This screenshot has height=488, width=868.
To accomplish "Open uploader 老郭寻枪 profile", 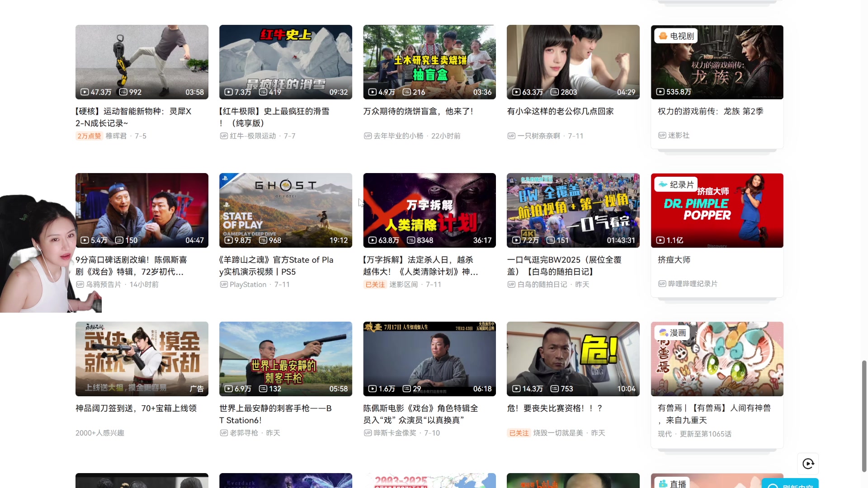I will [x=244, y=433].
